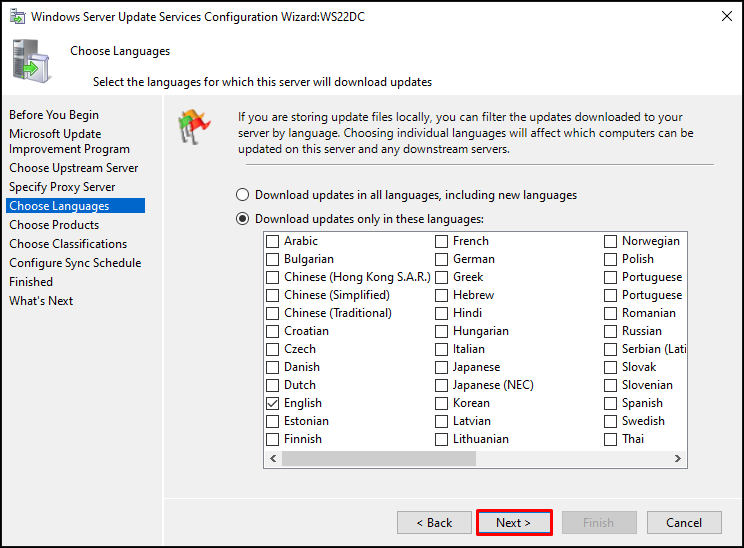Tick the Croatian checkbox
The height and width of the screenshot is (548, 744).
coord(272,332)
